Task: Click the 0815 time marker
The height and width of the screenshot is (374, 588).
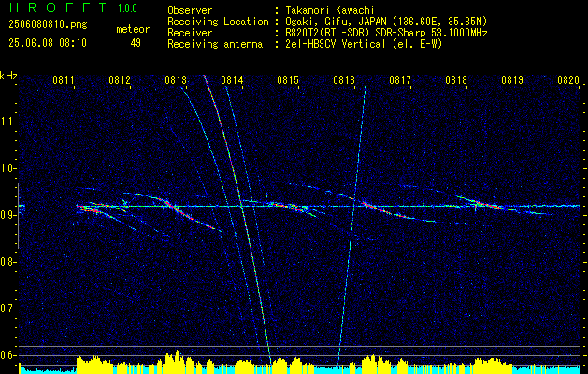Action: (288, 79)
